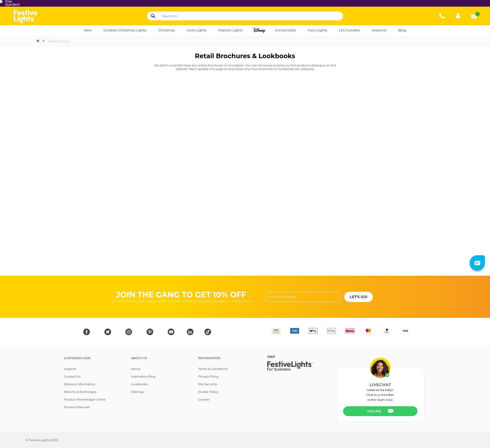Viewport: 490px width, 448px height.
Task: Click the newsletter disclaimer Privacy Policy link
Action: coord(243,301)
